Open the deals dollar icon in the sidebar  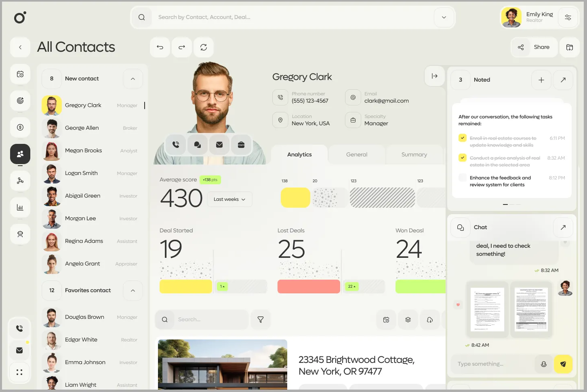click(20, 127)
